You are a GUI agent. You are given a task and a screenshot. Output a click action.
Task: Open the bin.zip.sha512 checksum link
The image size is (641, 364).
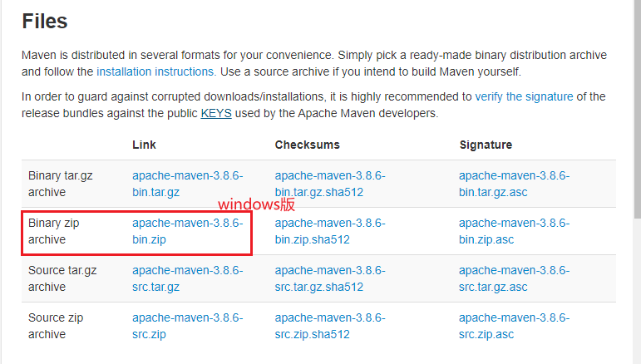click(330, 231)
